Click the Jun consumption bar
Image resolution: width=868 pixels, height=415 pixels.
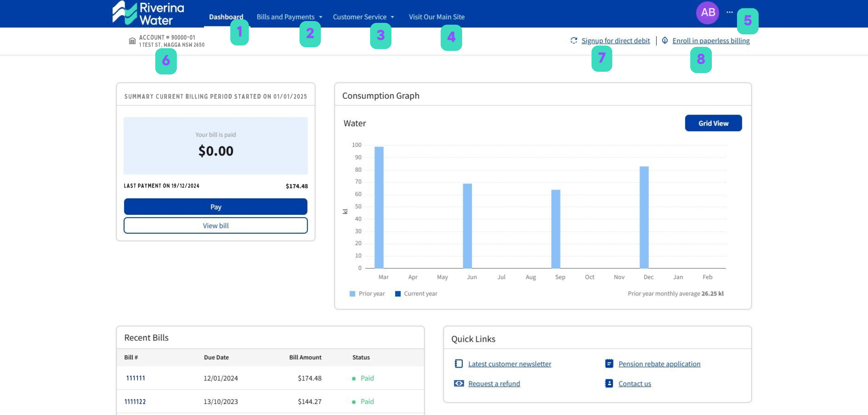click(467, 226)
